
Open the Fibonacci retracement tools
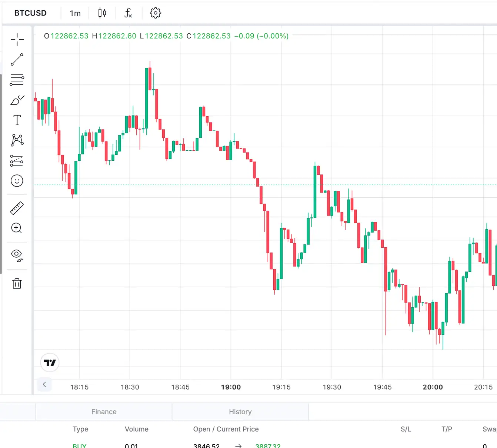click(17, 80)
